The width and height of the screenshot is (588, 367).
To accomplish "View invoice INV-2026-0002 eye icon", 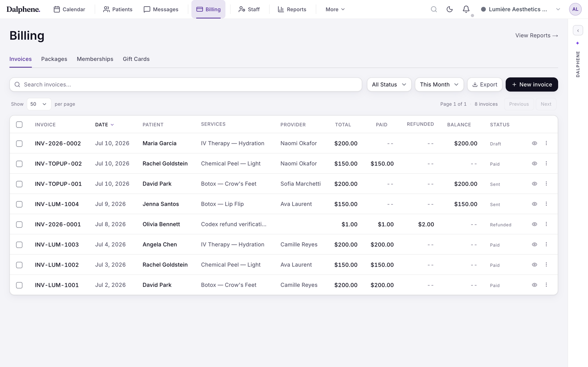I will tap(535, 143).
